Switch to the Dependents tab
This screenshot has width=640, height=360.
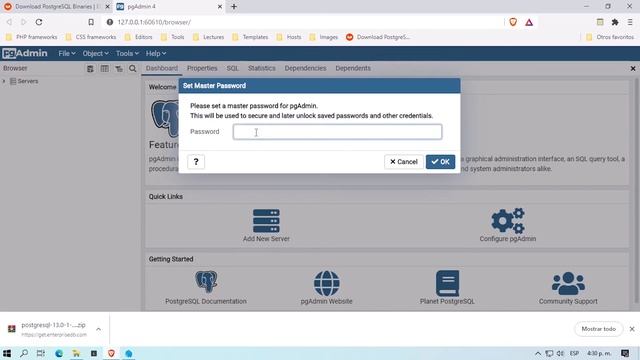click(x=353, y=68)
